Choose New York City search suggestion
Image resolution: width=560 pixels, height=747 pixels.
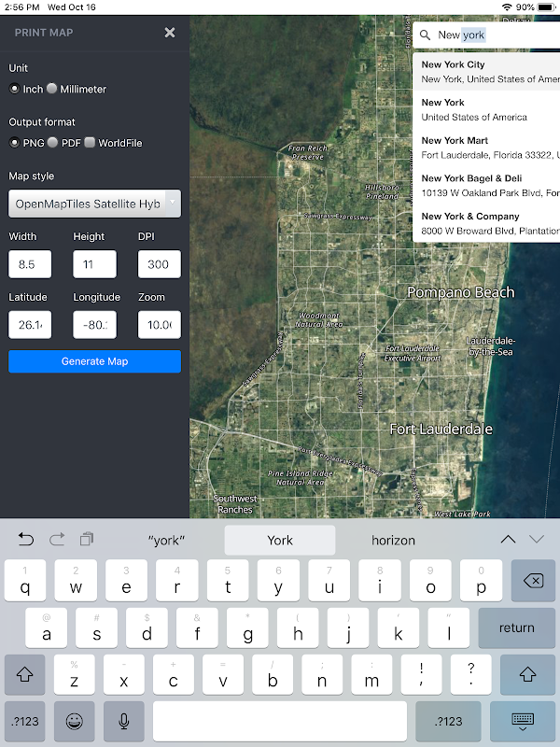486,72
